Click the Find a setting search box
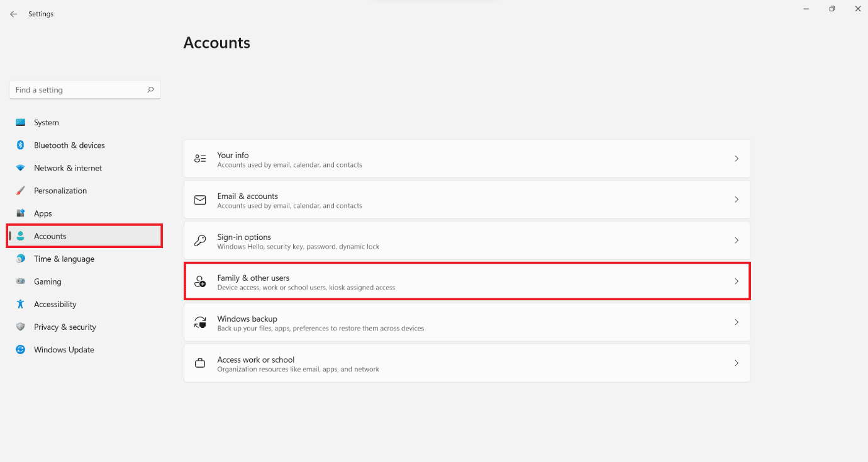 [x=79, y=90]
